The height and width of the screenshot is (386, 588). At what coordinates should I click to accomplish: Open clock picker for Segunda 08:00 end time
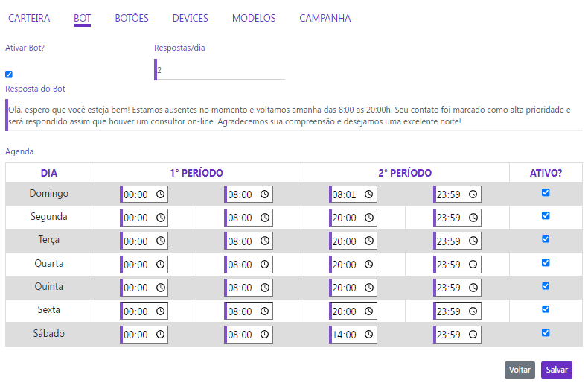[x=265, y=218]
